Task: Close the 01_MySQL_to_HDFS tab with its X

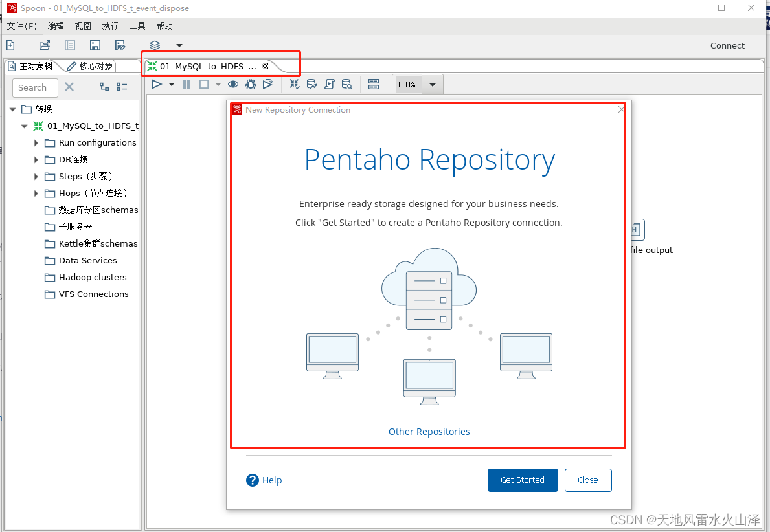Action: [x=265, y=66]
